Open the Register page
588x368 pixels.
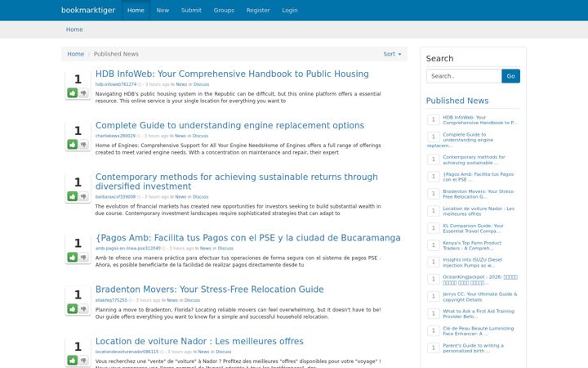click(258, 10)
